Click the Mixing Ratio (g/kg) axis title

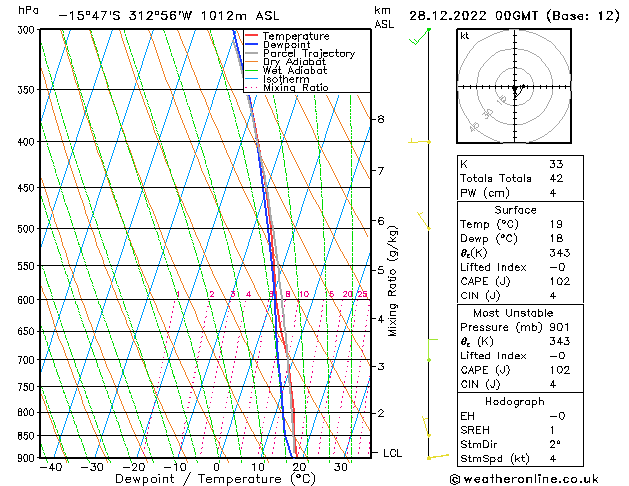pos(392,281)
